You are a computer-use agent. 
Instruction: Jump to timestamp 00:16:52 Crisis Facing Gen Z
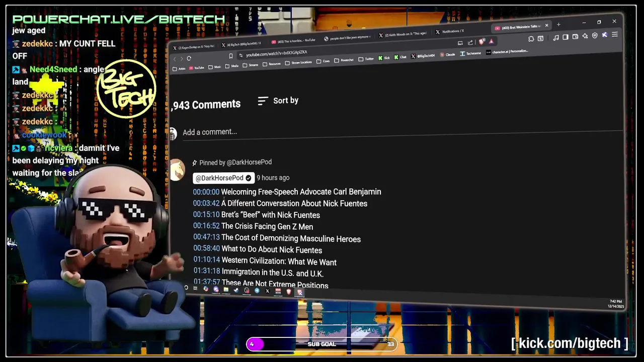(206, 226)
